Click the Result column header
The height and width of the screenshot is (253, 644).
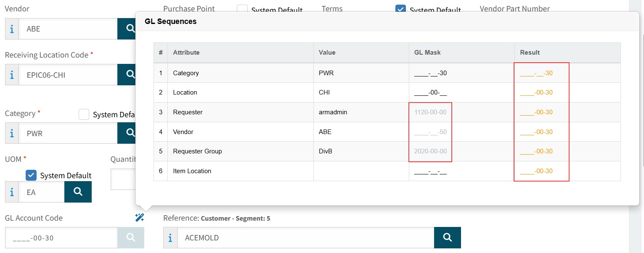pos(530,53)
